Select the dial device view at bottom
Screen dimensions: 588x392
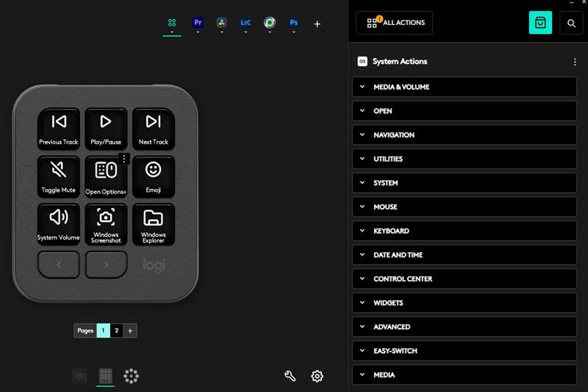(x=132, y=376)
